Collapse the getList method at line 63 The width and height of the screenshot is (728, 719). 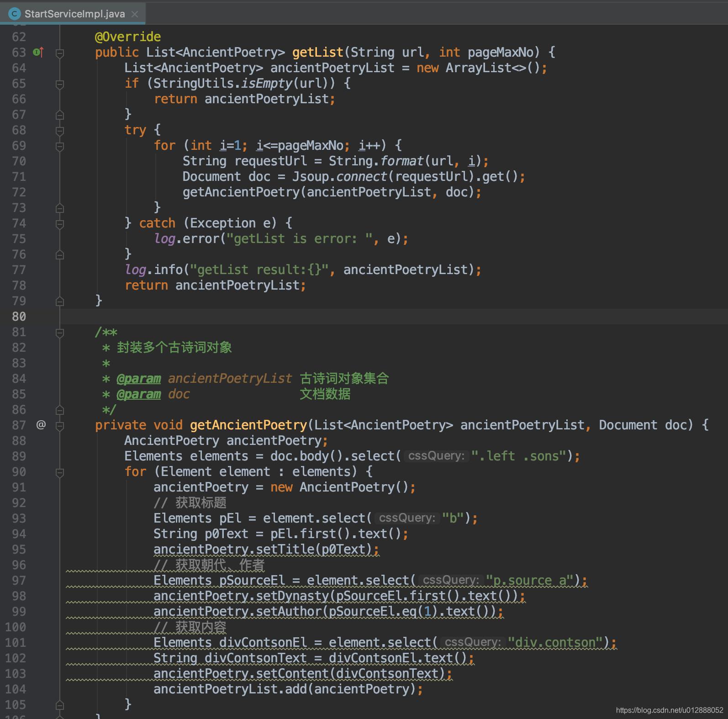(x=60, y=53)
